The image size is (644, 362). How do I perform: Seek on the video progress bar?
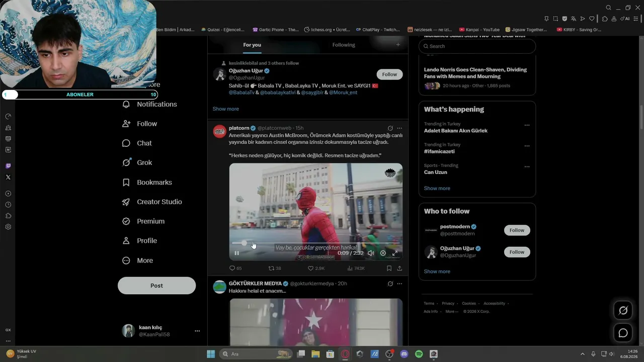click(x=316, y=243)
